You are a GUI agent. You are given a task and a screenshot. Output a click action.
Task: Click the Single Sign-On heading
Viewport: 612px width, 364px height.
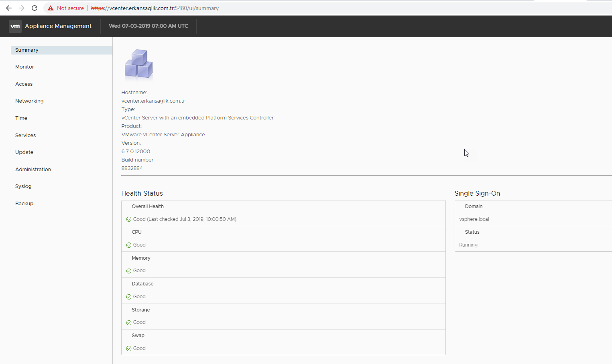point(477,193)
